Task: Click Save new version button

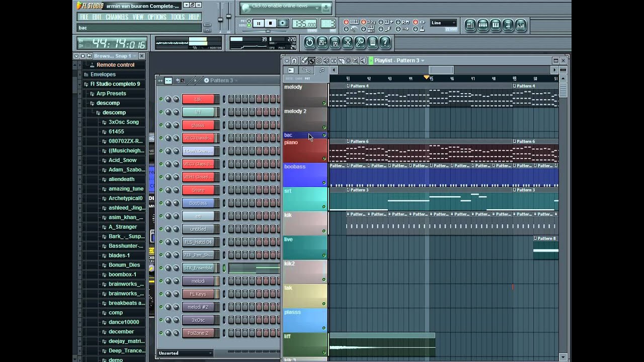Action: 322,43
